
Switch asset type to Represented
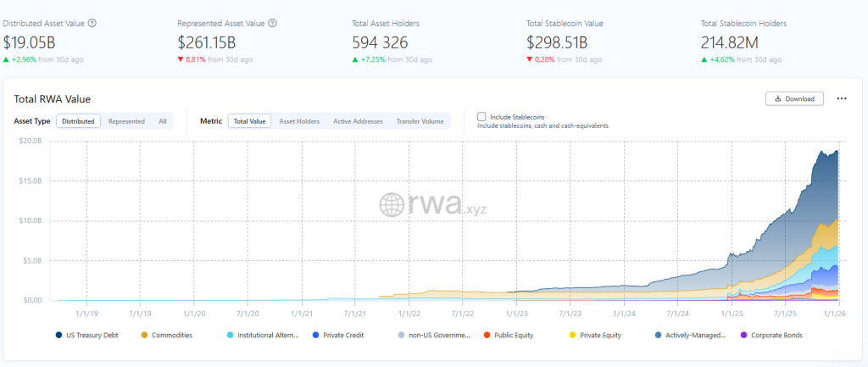126,121
